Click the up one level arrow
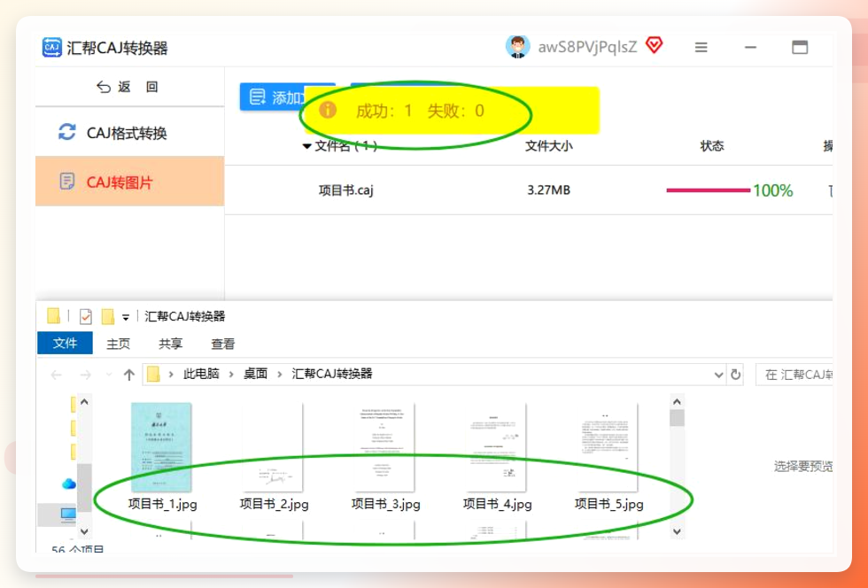The width and height of the screenshot is (868, 588). 129,375
